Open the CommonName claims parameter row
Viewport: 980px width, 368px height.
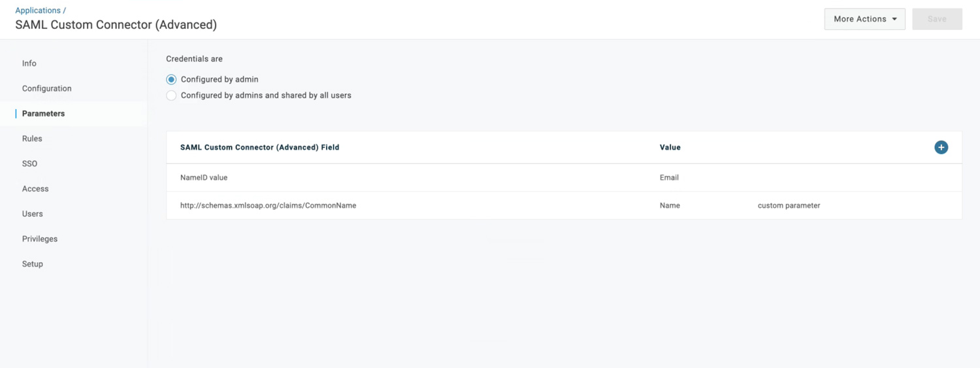pos(268,205)
